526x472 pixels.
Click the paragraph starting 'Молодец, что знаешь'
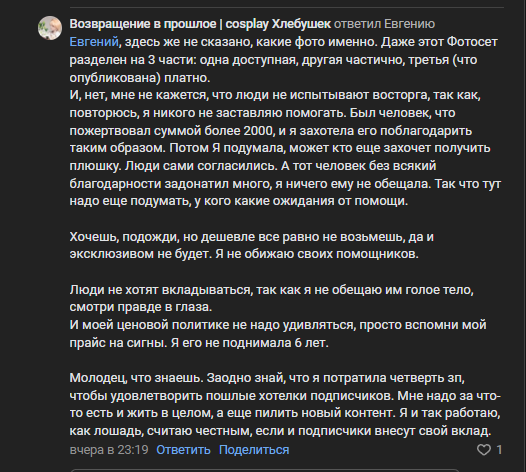(285, 404)
